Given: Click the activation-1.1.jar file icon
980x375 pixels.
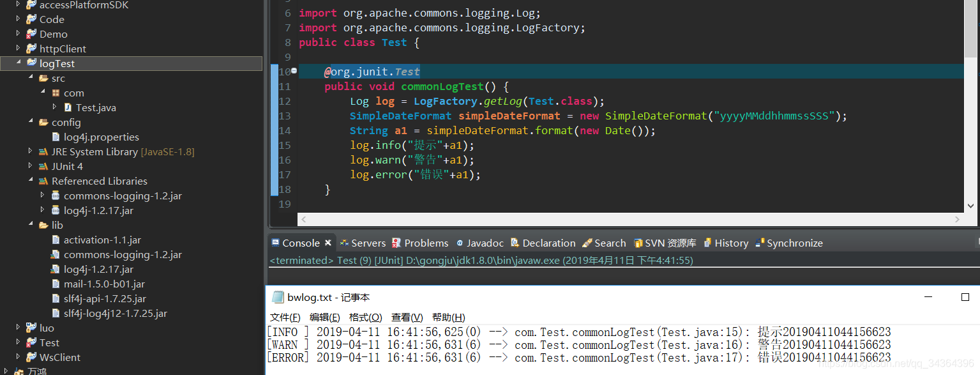Looking at the screenshot, I should (56, 240).
